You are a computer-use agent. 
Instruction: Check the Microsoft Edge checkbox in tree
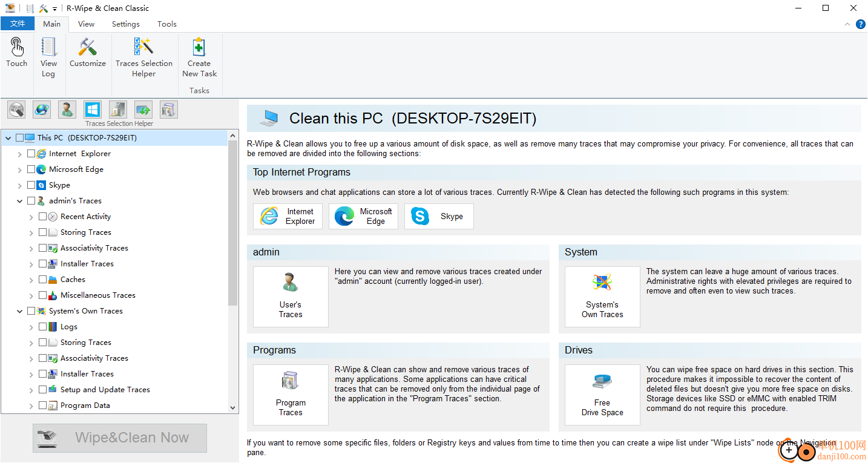click(31, 169)
